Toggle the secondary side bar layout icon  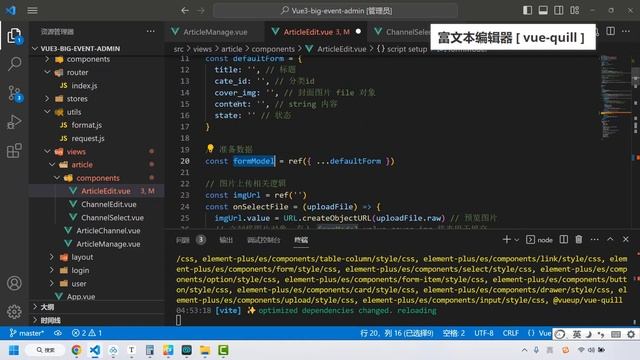point(559,10)
